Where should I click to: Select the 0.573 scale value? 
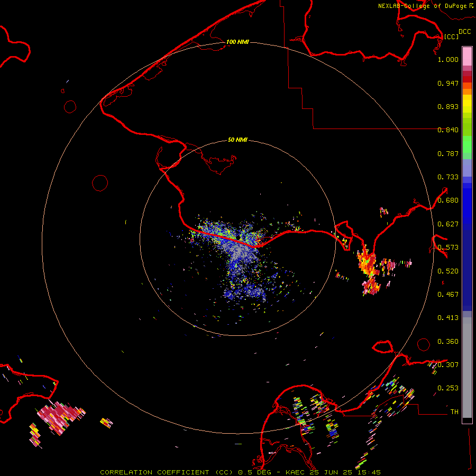[448, 248]
